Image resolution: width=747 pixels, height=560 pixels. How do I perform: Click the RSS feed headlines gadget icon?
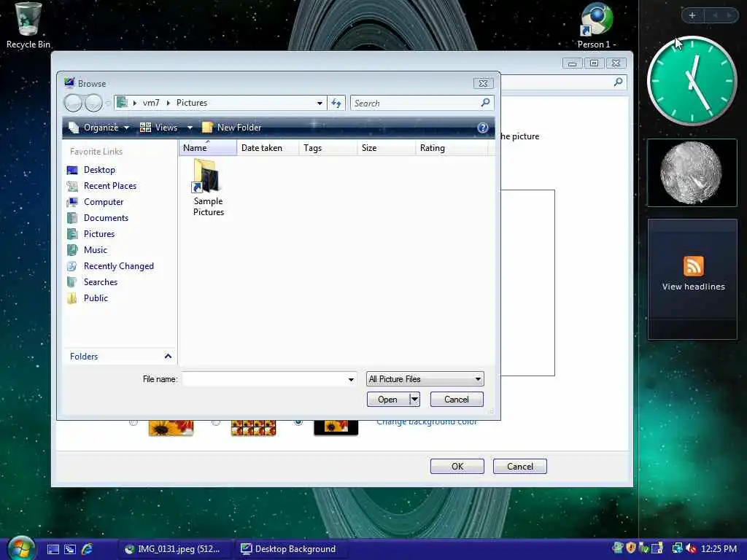pyautogui.click(x=693, y=265)
